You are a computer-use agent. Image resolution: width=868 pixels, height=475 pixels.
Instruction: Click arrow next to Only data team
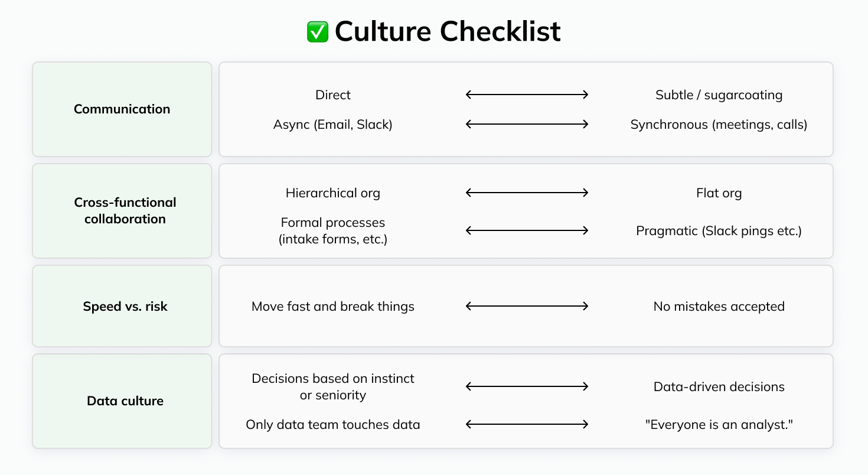(x=527, y=424)
